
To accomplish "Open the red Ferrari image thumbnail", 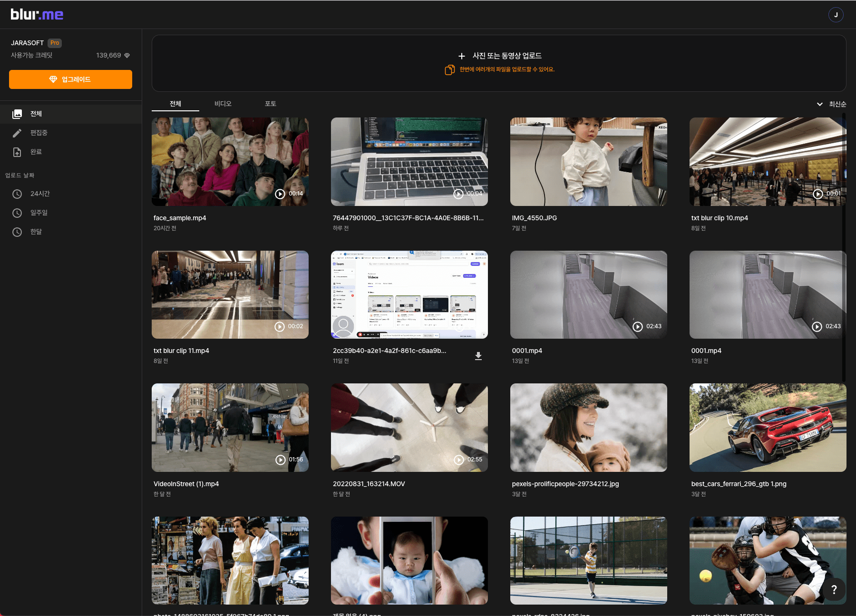I will click(768, 428).
